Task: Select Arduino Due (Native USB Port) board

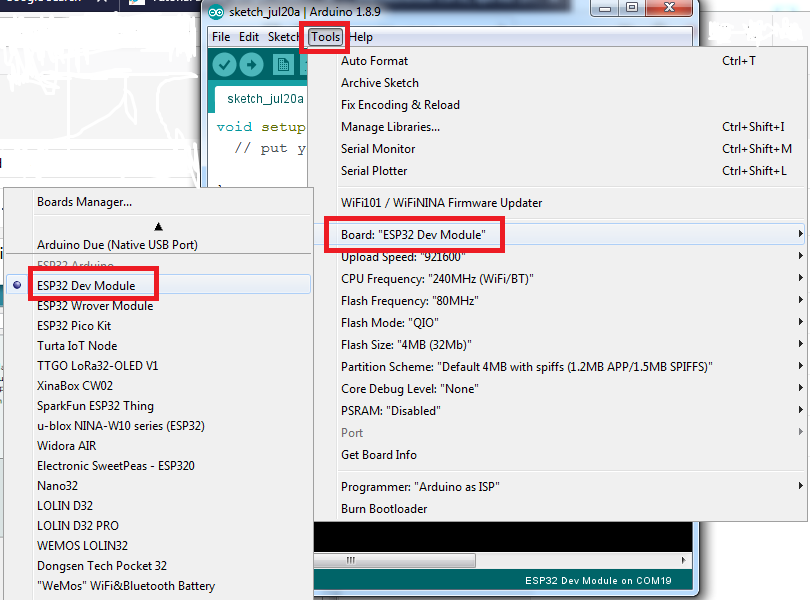Action: [159, 245]
